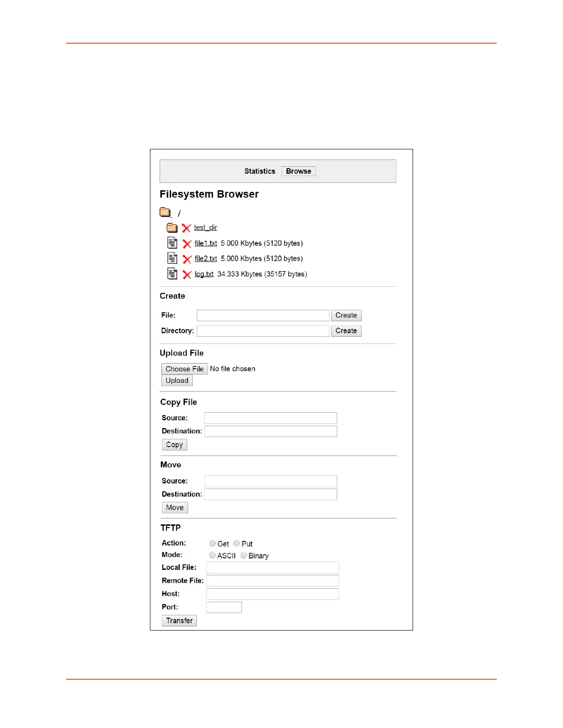Focus the Create Directory name field
563x728 pixels.
[263, 331]
